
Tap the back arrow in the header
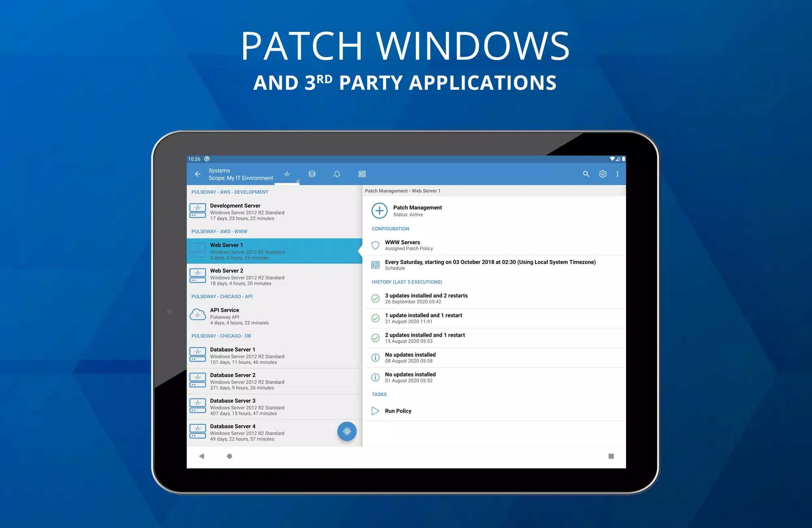(198, 174)
